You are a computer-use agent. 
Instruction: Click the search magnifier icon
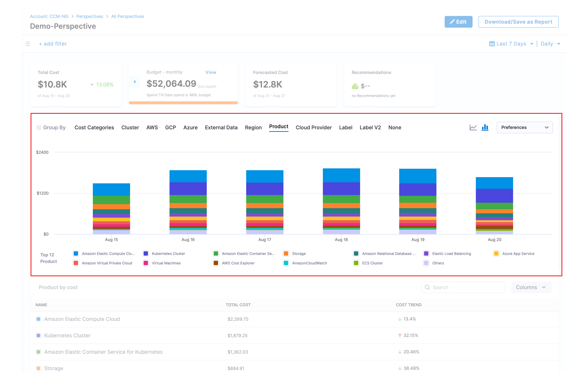[427, 287]
